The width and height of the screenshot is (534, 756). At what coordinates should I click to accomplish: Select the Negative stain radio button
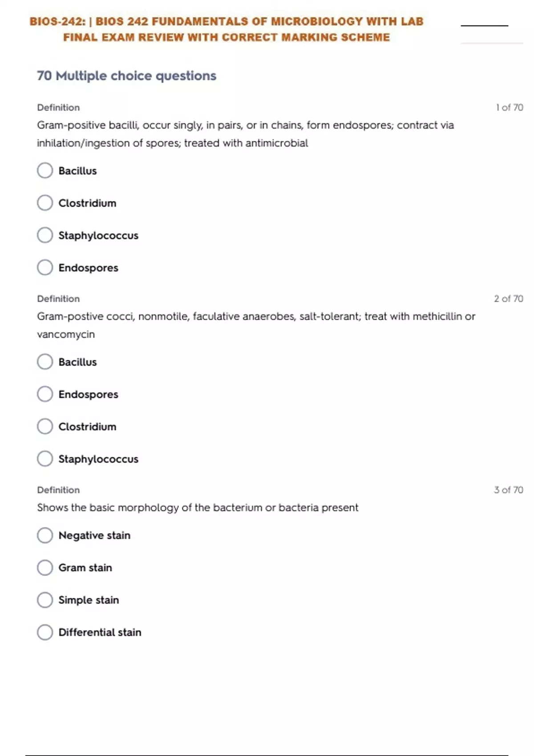click(x=45, y=535)
